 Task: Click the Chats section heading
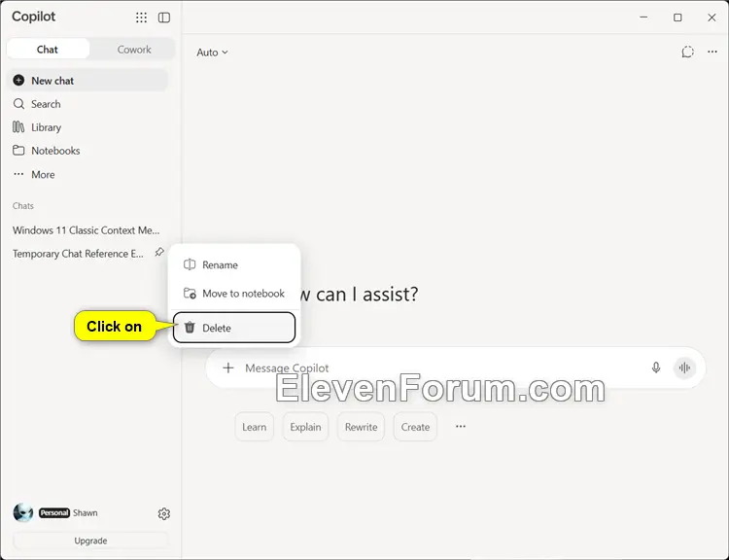tap(23, 205)
